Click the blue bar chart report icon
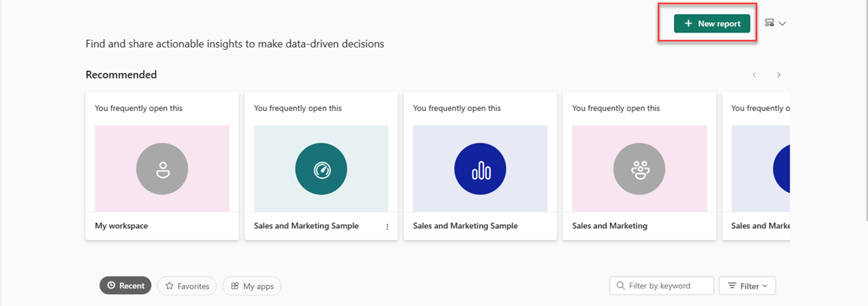The image size is (868, 306). [480, 170]
